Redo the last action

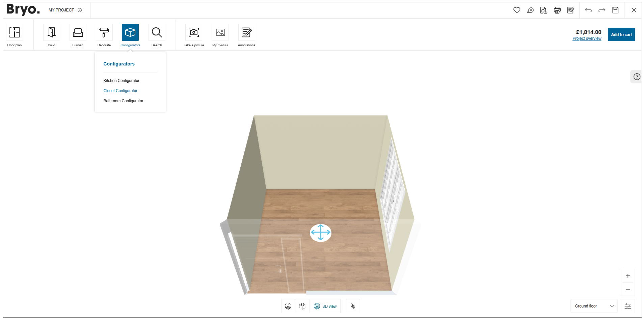tap(602, 10)
